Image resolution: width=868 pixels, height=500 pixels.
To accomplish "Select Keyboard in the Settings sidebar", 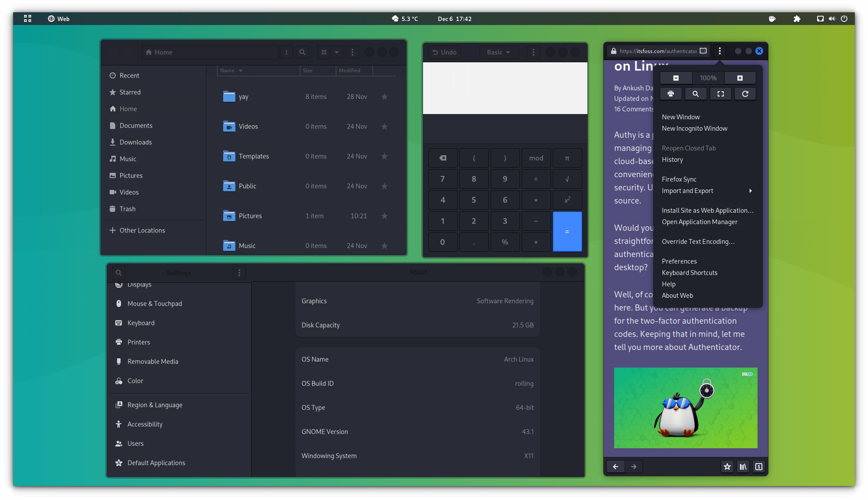I will (x=140, y=323).
